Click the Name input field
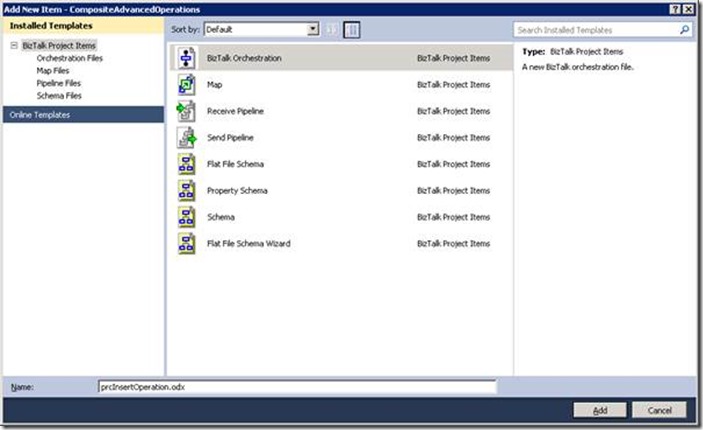The width and height of the screenshot is (703, 430). pos(297,387)
